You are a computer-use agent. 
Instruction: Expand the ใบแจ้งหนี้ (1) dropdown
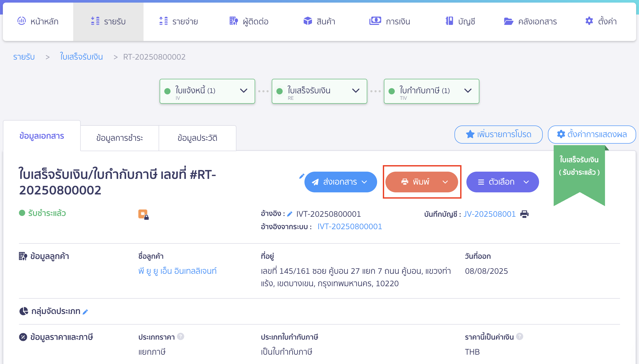click(x=243, y=91)
